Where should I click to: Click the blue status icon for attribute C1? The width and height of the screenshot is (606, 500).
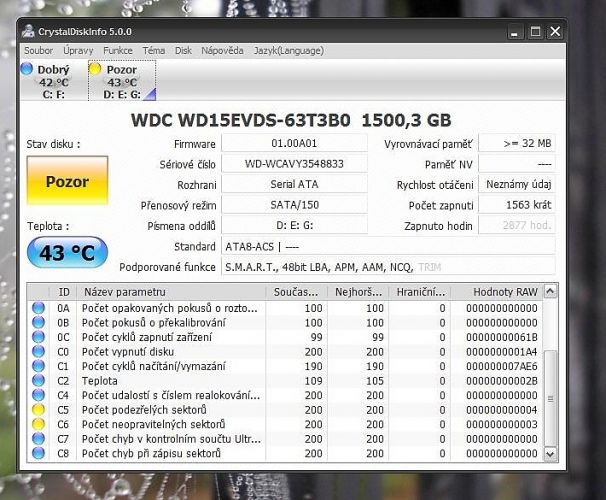click(38, 366)
